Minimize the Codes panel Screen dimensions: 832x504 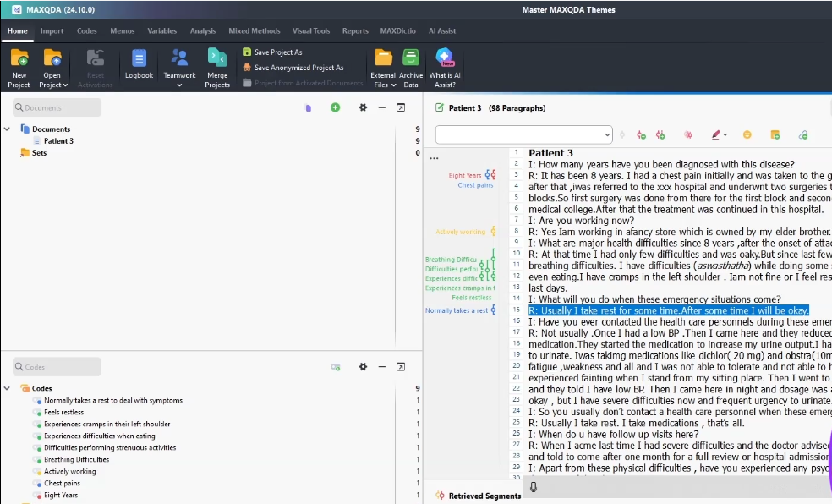click(381, 367)
